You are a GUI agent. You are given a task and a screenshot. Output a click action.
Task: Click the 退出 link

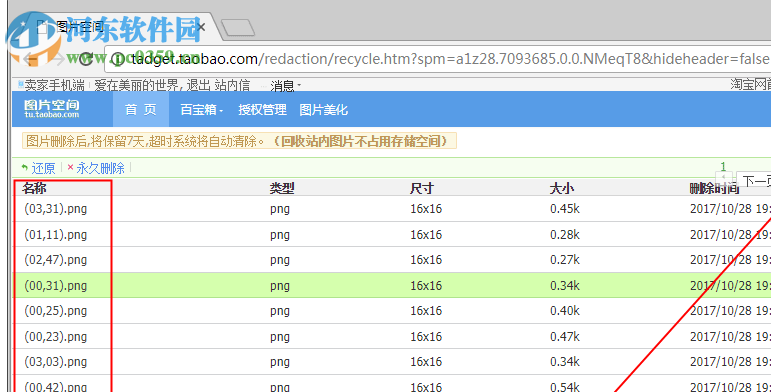point(199,86)
